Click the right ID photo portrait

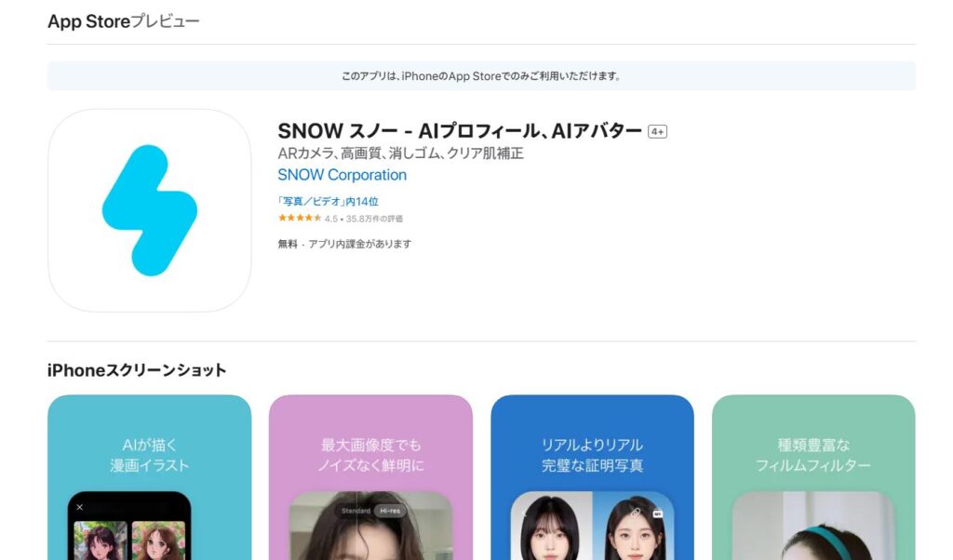tap(633, 526)
